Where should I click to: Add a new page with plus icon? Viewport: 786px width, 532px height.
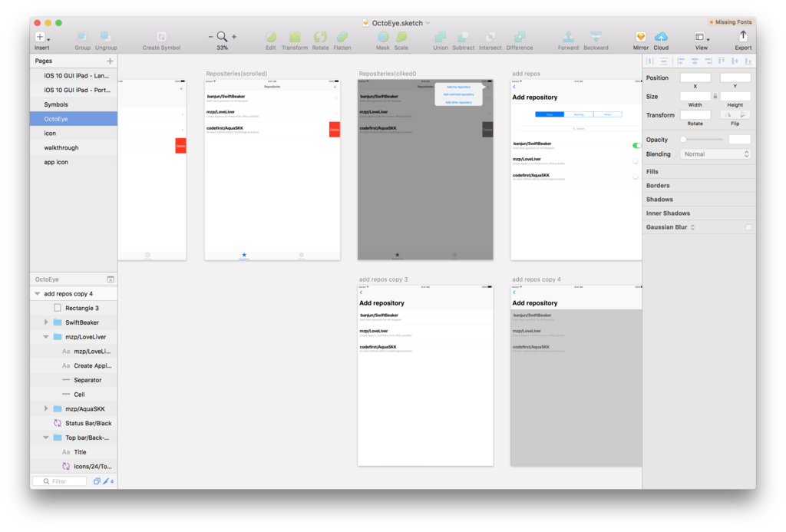point(110,61)
